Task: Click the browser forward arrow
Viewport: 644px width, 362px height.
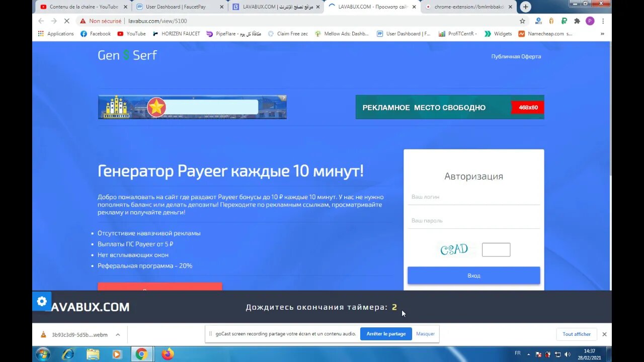Action: [x=54, y=21]
